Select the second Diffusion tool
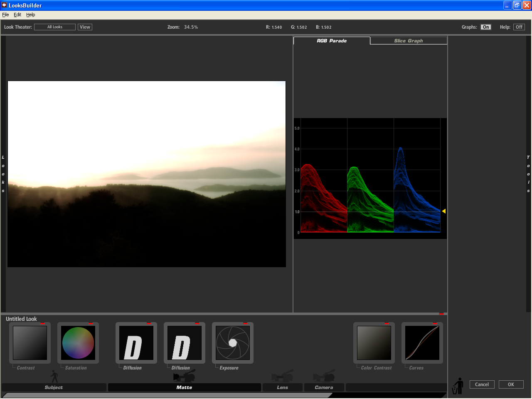Screen dimensions: 532x399 tap(184, 342)
